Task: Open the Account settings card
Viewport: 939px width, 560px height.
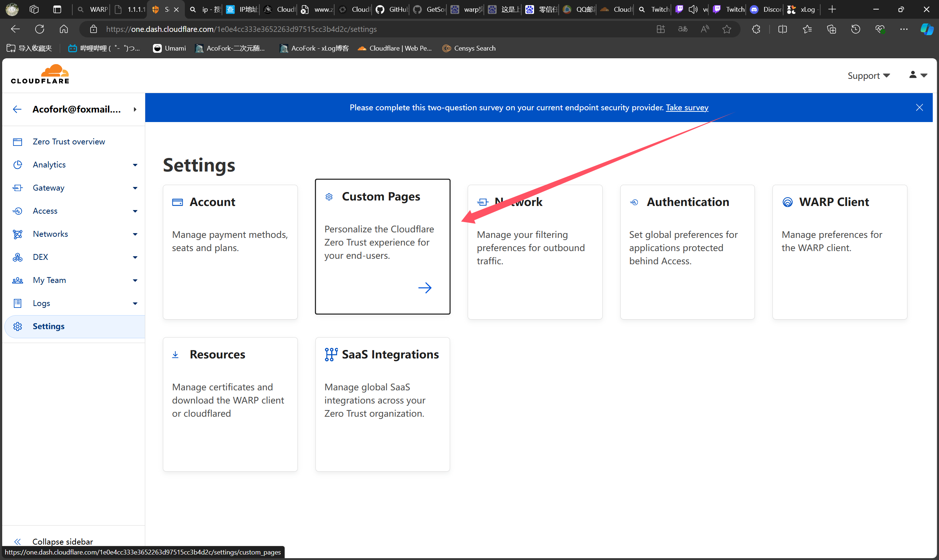Action: point(230,252)
